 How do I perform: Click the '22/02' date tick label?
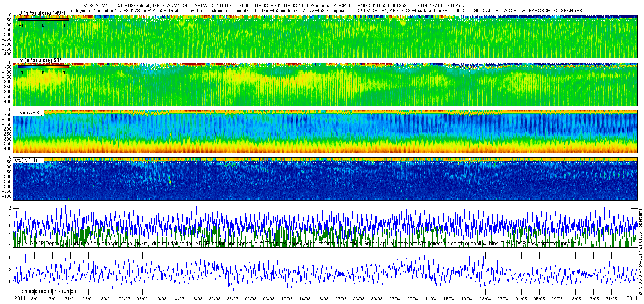coord(215,299)
